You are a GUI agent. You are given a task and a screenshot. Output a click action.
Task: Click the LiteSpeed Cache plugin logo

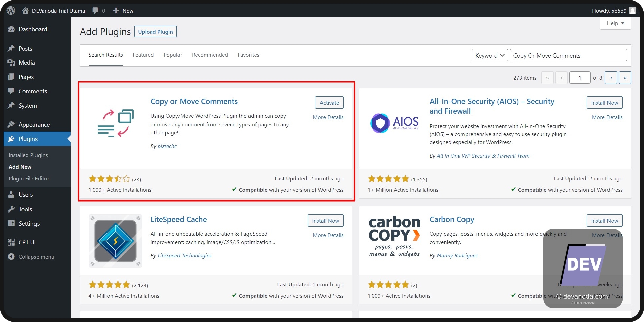(116, 241)
